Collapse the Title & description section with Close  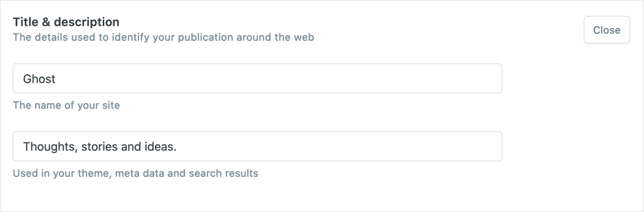pyautogui.click(x=607, y=30)
